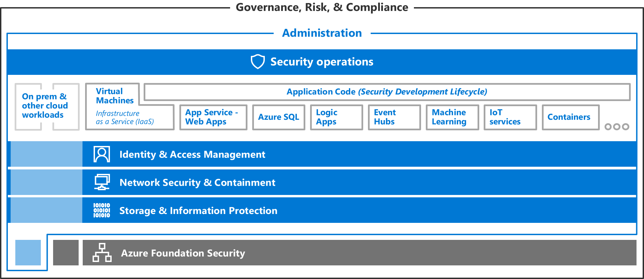Image resolution: width=644 pixels, height=279 pixels.
Task: Click light blue segment left of Storage row
Action: click(x=46, y=210)
